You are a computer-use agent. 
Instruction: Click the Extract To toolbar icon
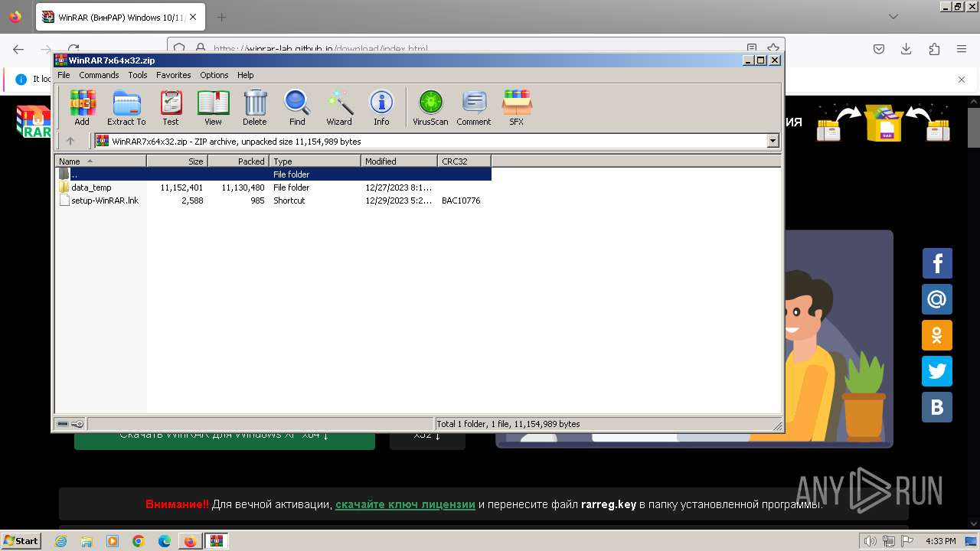[x=126, y=107]
